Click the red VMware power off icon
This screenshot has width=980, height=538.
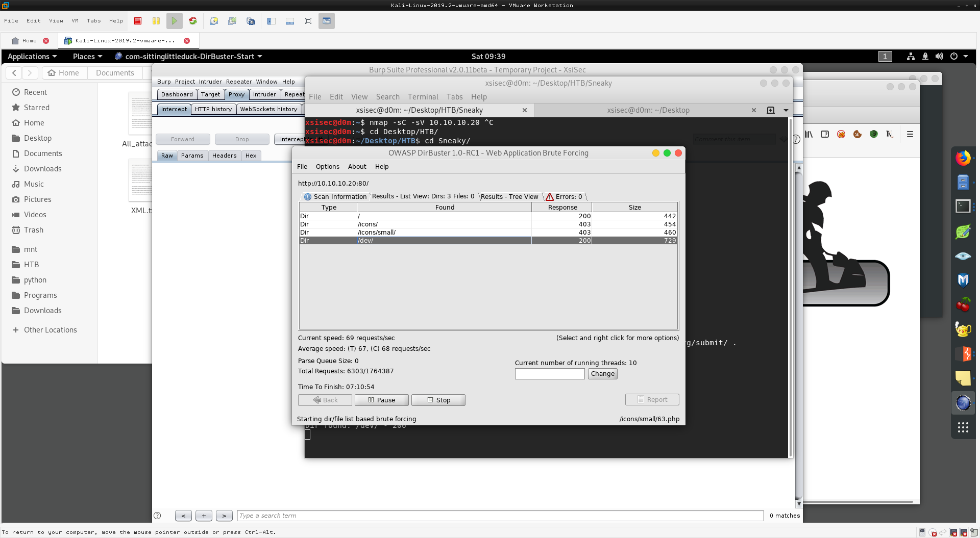[x=138, y=21]
